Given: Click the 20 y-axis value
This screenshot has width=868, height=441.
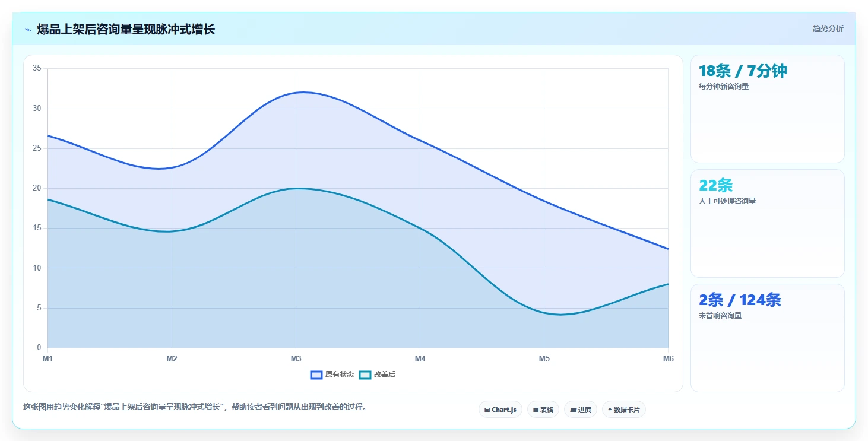Looking at the screenshot, I should (37, 188).
